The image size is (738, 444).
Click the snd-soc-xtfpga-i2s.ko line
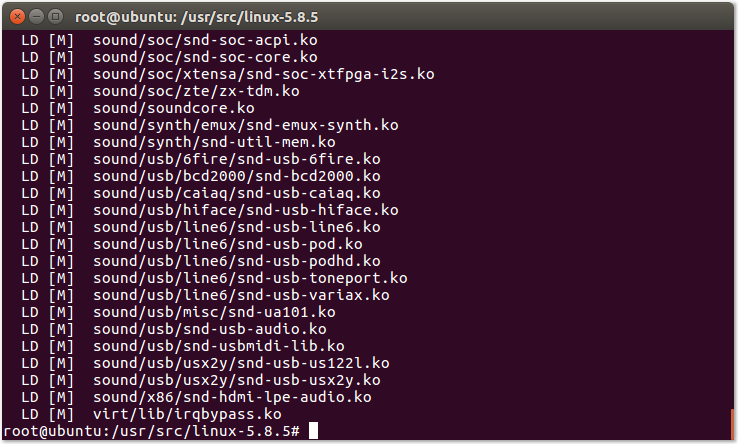click(263, 74)
